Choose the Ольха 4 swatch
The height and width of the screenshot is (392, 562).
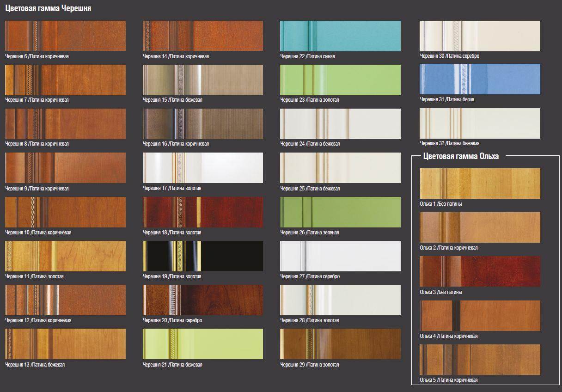480,316
